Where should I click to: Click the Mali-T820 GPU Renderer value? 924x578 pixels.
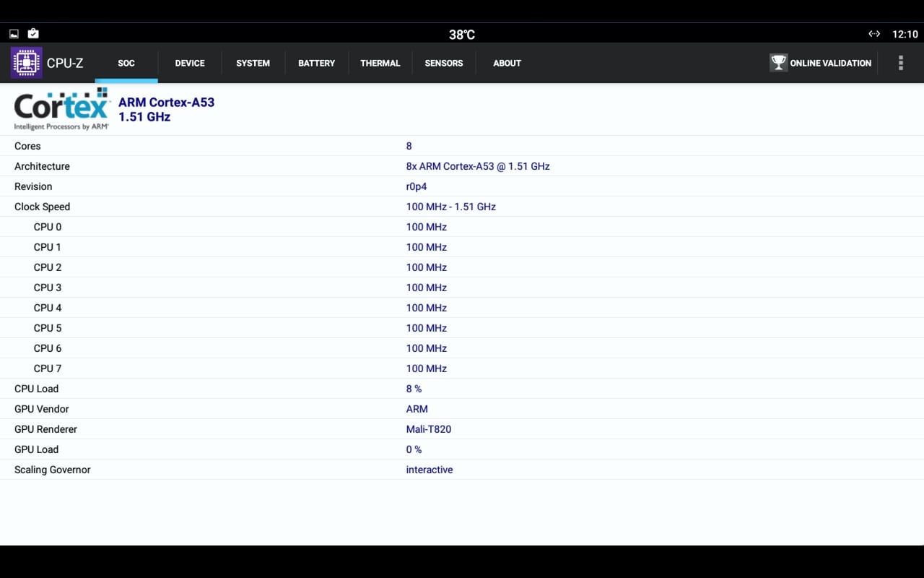click(429, 429)
